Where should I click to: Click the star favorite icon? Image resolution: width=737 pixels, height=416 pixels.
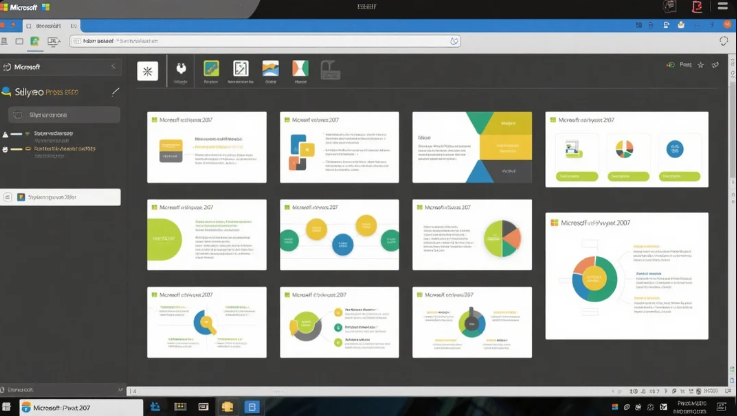pyautogui.click(x=700, y=65)
